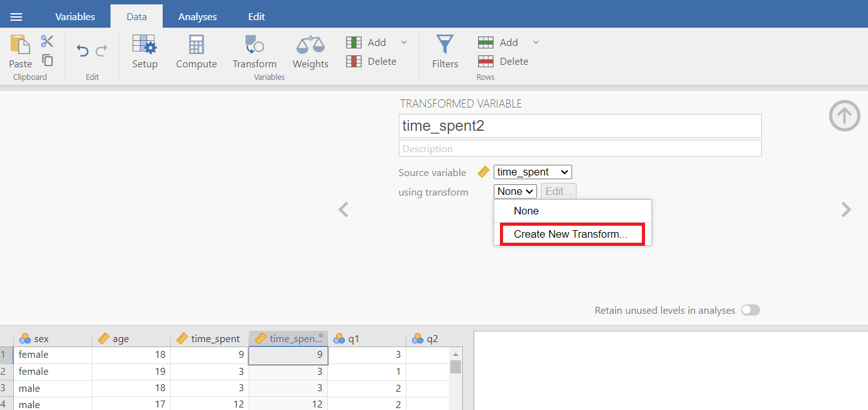Image resolution: width=868 pixels, height=410 pixels.
Task: Open the variable Setup tool
Action: click(144, 45)
